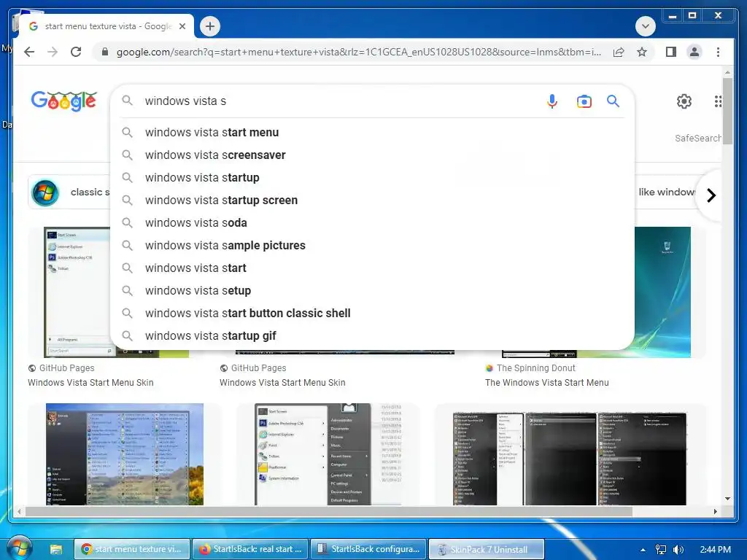Pick suggestion 'windows vista startup screen'
The image size is (747, 560).
point(372,200)
